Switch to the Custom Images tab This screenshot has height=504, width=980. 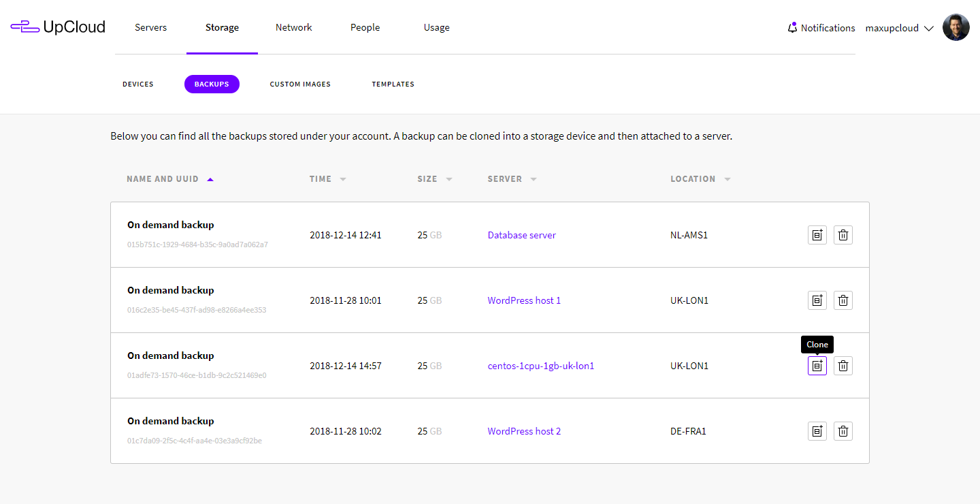300,84
